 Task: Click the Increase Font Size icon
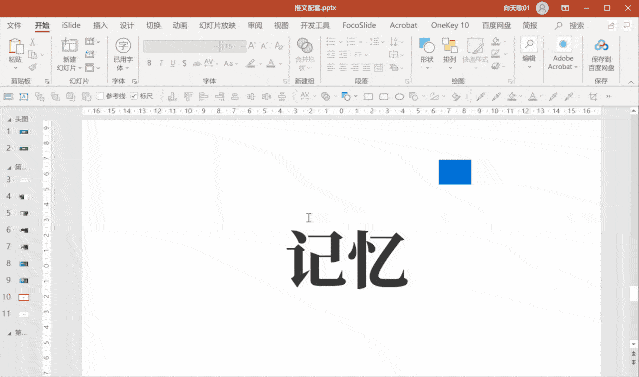click(252, 46)
